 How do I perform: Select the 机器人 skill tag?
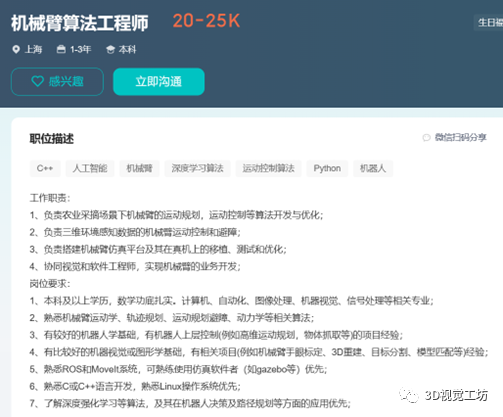point(373,168)
